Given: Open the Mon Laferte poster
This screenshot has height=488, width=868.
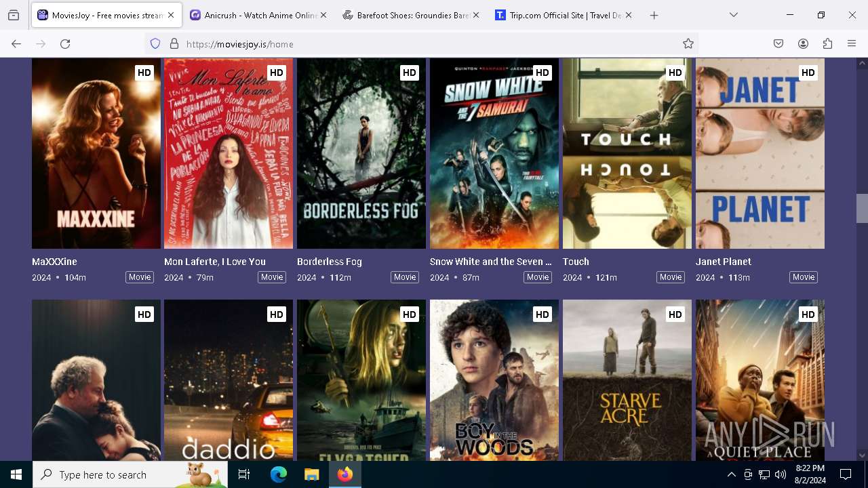Looking at the screenshot, I should click(x=229, y=154).
